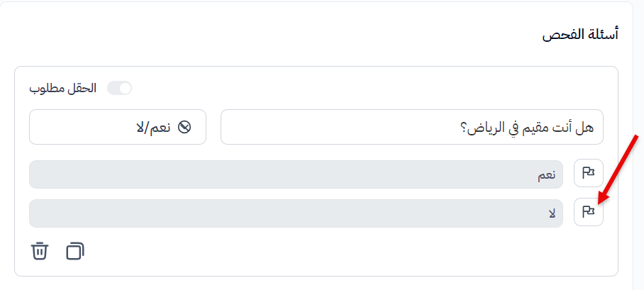
Task: Click the "أسئلة الفحص" section heading
Action: [x=580, y=35]
